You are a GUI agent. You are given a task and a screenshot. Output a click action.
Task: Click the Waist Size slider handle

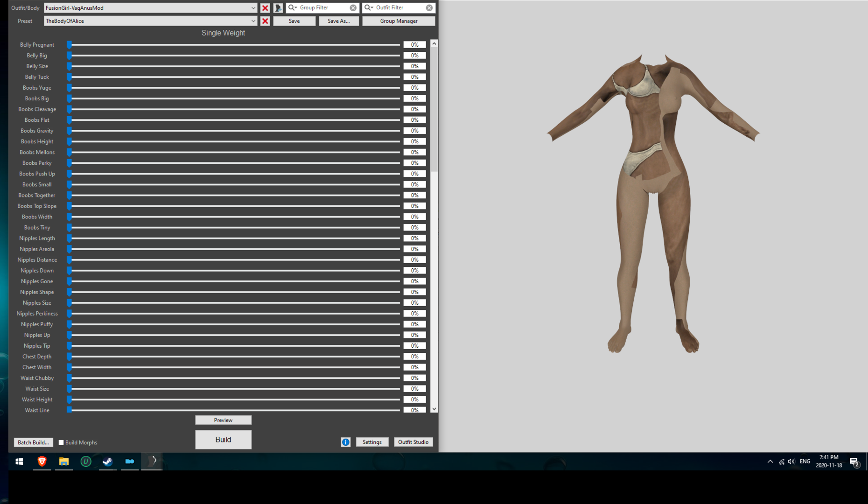point(69,389)
